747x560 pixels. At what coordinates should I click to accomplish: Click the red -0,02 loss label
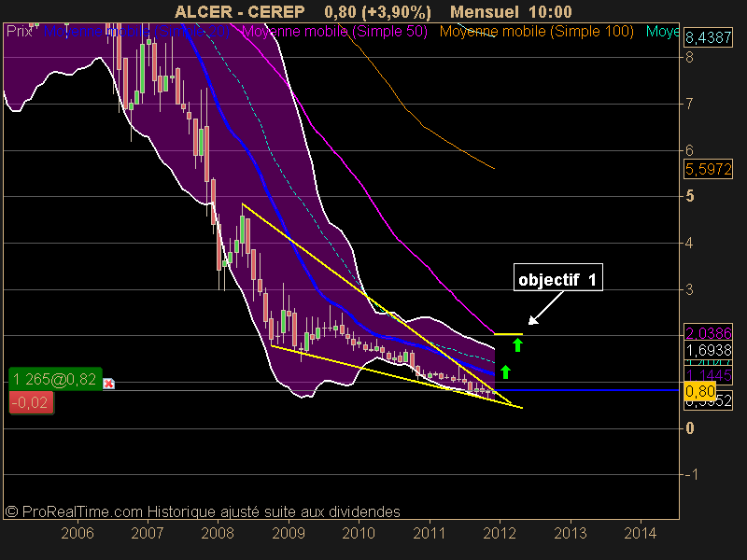[31, 403]
